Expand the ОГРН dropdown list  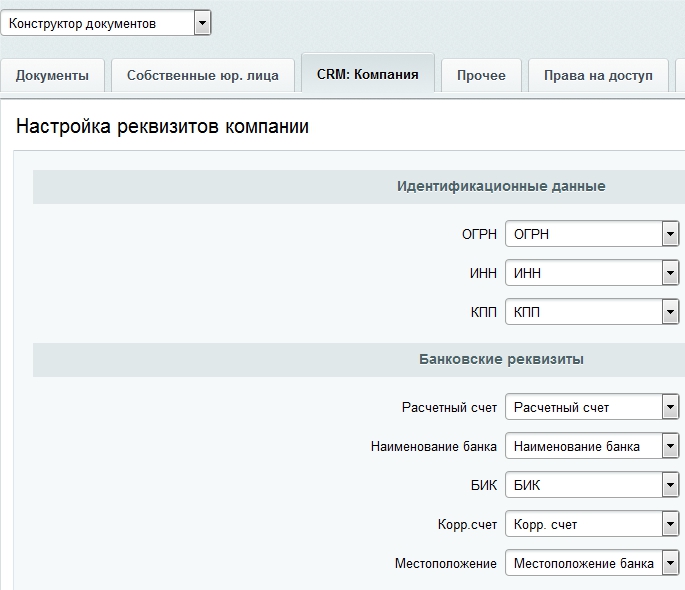592,234
